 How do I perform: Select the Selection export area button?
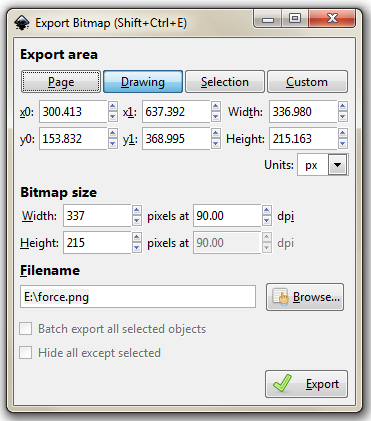pos(225,82)
